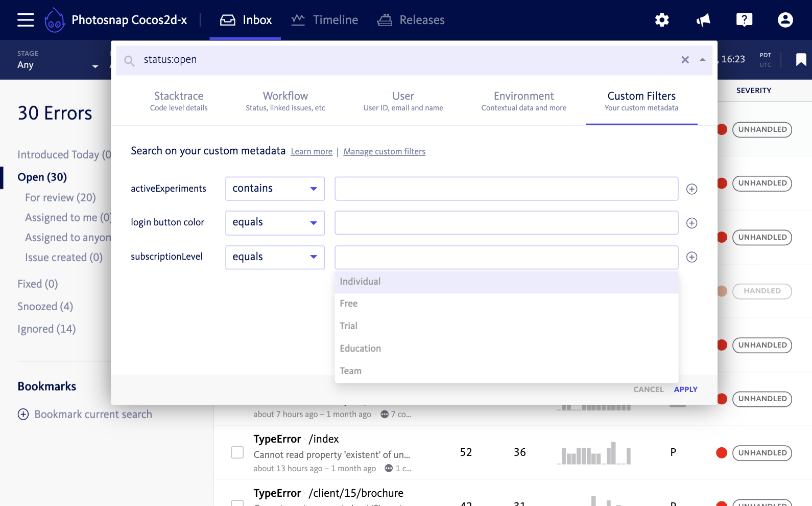Open comments icon on TypeError /index row
The image size is (812, 506).
389,468
